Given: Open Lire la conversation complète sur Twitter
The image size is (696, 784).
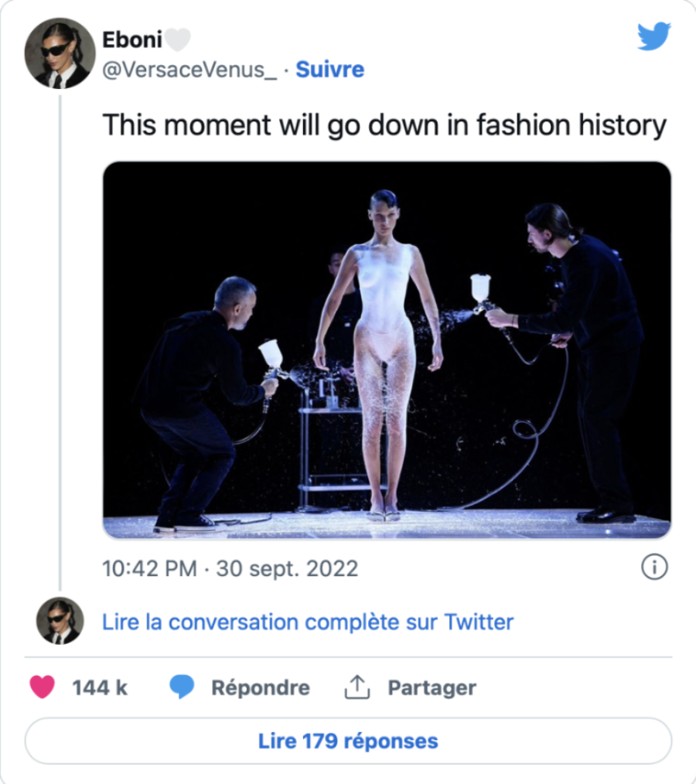Looking at the screenshot, I should click(308, 622).
